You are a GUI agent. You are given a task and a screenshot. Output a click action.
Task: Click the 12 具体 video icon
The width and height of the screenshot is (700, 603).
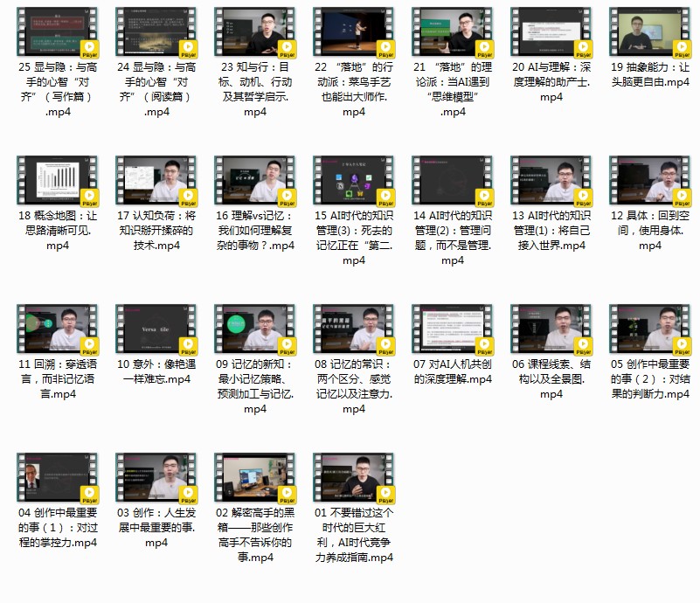pyautogui.click(x=650, y=181)
